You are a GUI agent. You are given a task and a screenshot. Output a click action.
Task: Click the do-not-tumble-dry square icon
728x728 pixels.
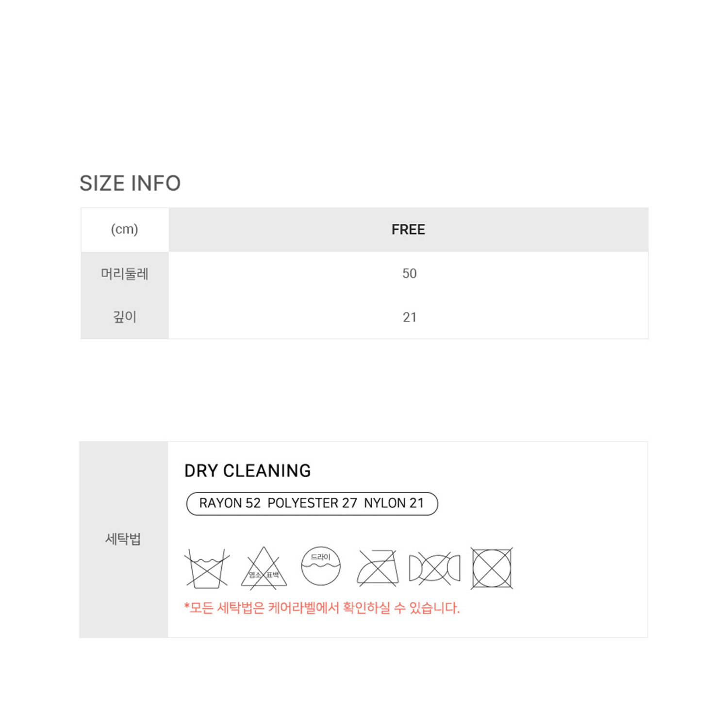[492, 568]
